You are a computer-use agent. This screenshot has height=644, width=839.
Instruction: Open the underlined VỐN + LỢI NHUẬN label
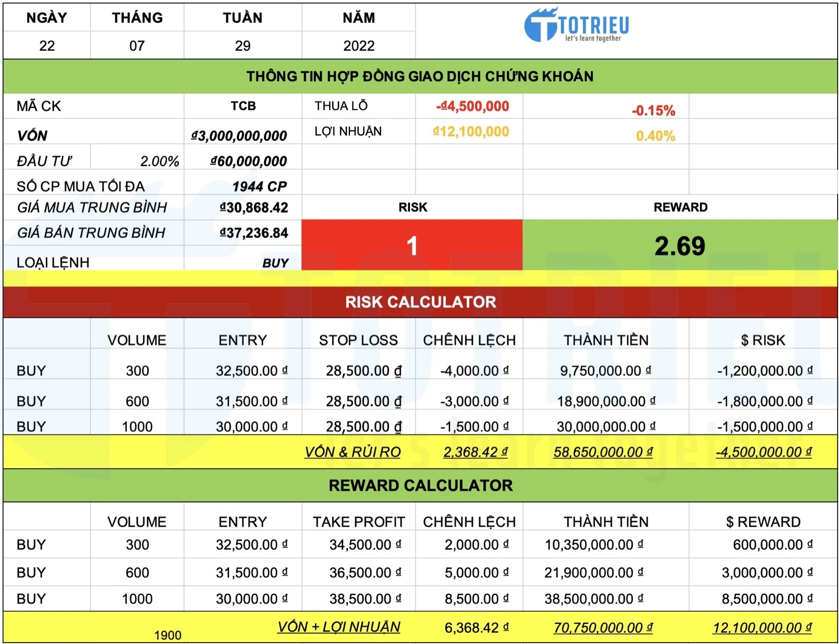point(339,627)
